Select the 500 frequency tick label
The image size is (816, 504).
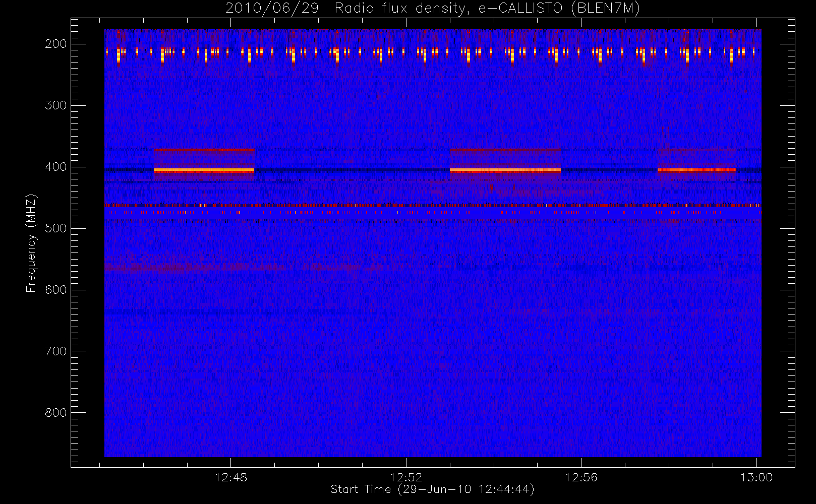point(56,228)
